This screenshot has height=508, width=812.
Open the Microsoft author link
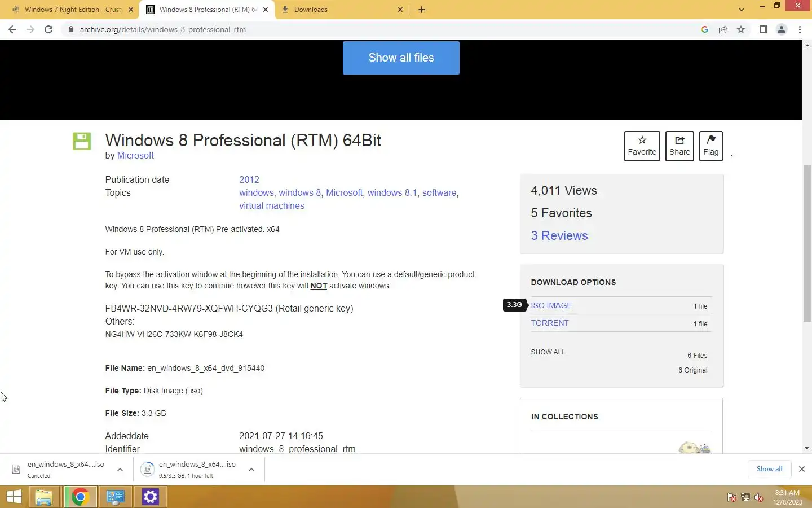point(135,156)
